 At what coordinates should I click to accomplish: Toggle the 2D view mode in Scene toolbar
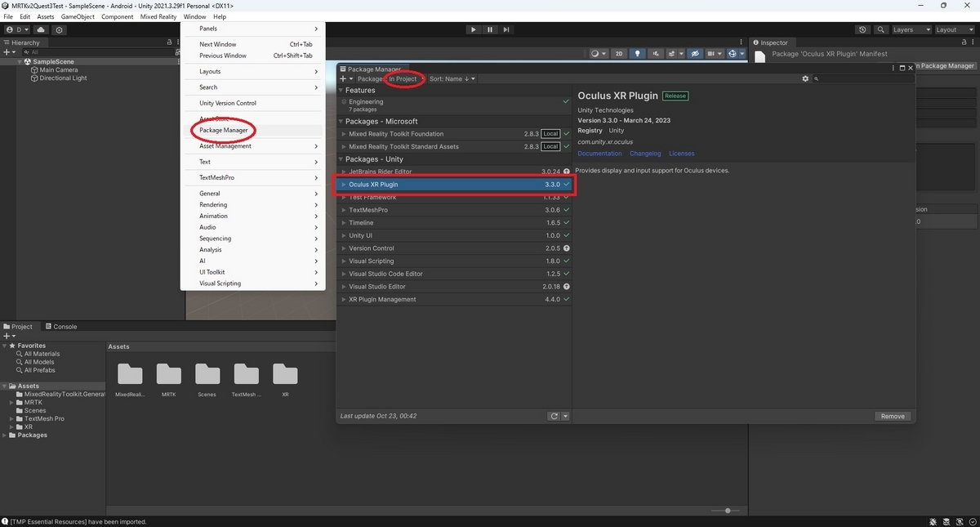[619, 53]
